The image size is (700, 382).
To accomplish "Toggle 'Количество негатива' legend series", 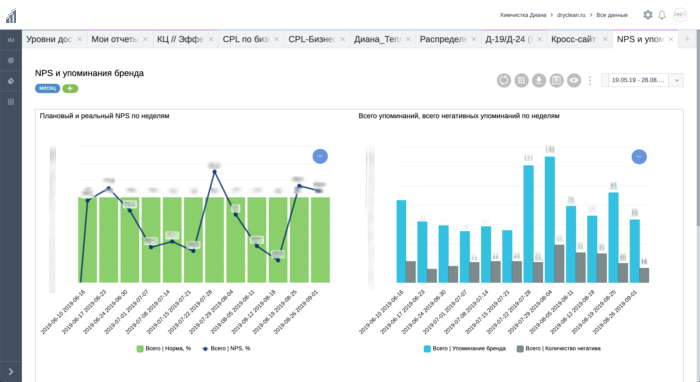I will 558,348.
